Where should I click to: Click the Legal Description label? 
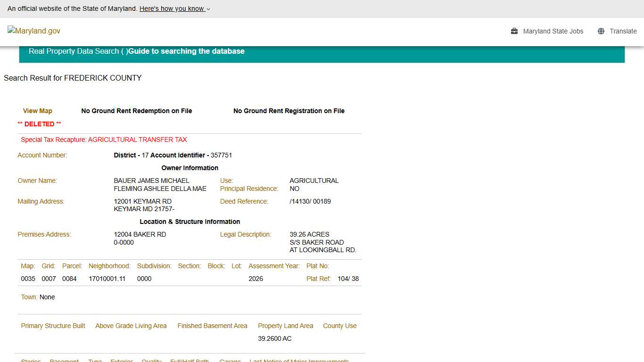(x=246, y=234)
